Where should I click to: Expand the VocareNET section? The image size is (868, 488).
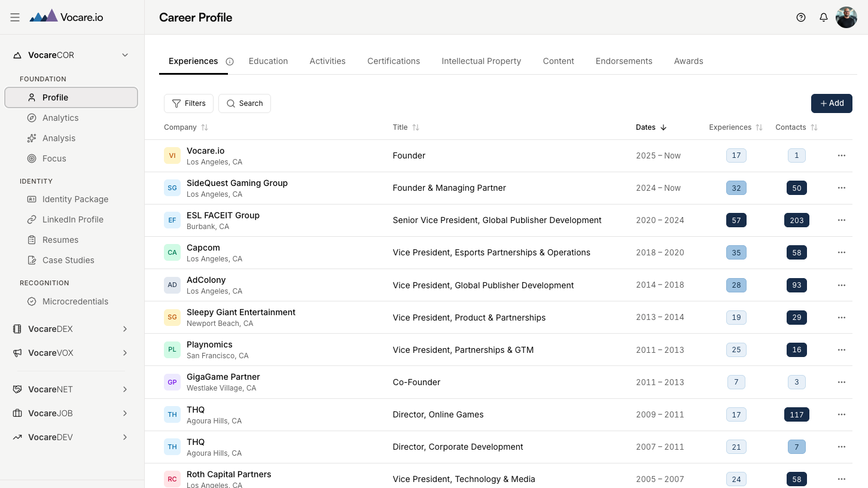pyautogui.click(x=125, y=389)
